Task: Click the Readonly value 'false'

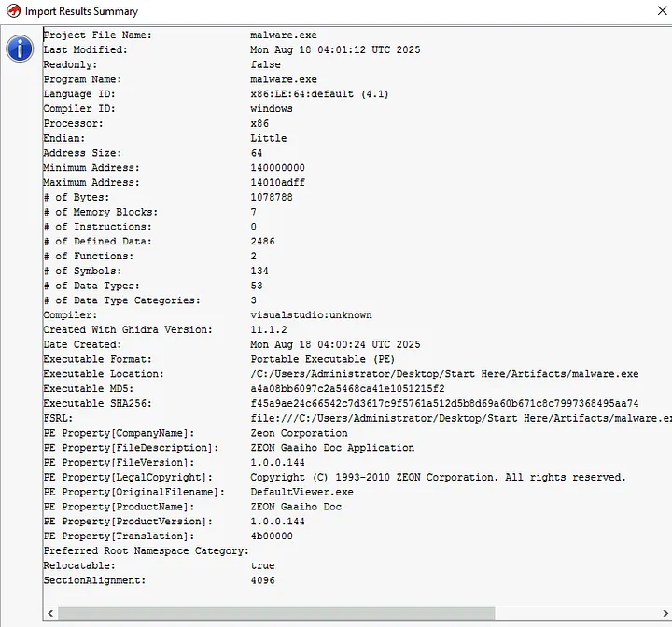Action: click(266, 64)
